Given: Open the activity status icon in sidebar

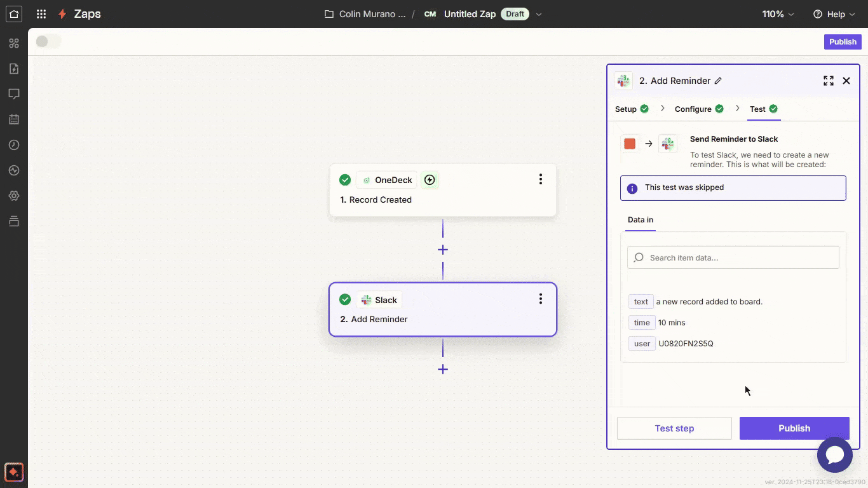Looking at the screenshot, I should point(14,170).
